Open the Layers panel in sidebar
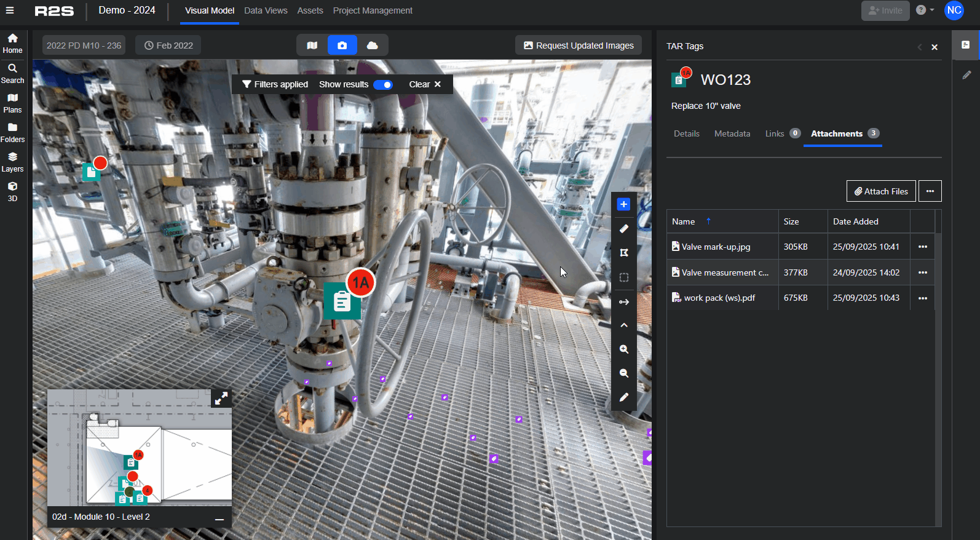The height and width of the screenshot is (540, 980). click(12, 162)
